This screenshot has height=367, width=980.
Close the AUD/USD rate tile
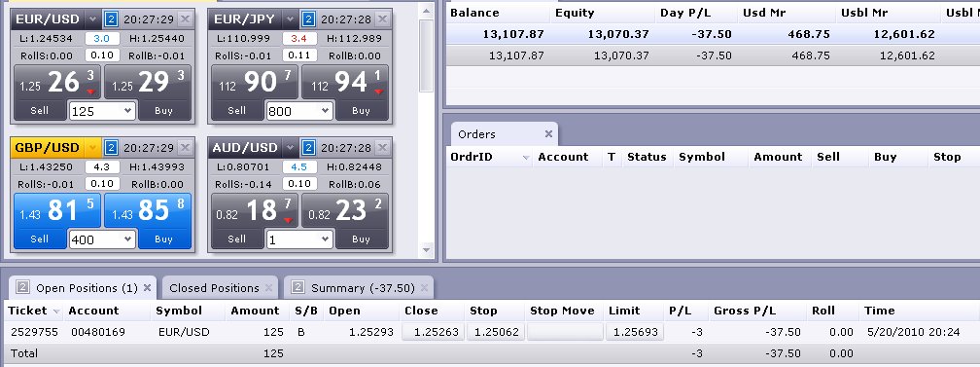[x=382, y=148]
